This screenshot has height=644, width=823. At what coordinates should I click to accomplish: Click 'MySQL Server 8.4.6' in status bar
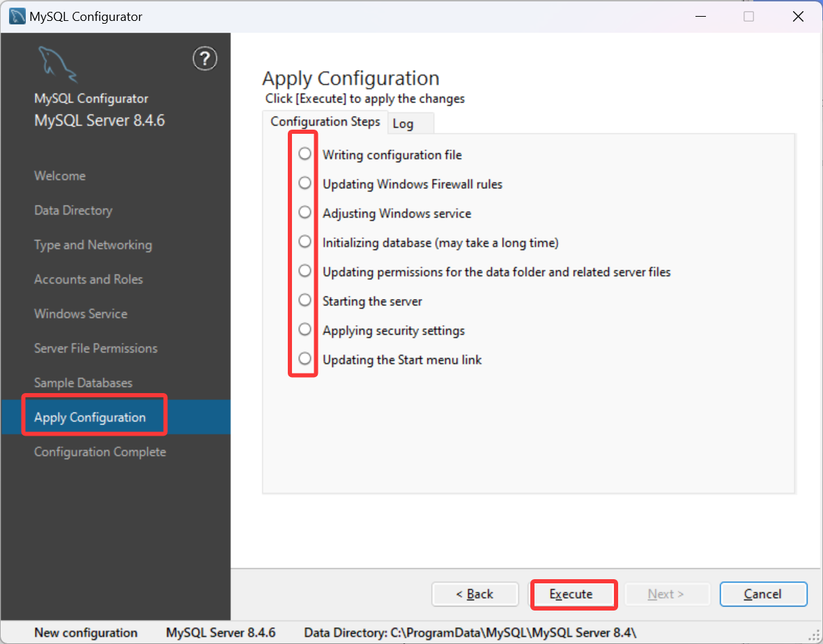tap(220, 633)
